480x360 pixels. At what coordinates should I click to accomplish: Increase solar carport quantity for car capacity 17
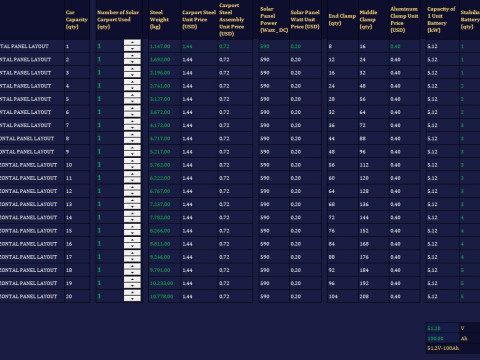pos(132,253)
